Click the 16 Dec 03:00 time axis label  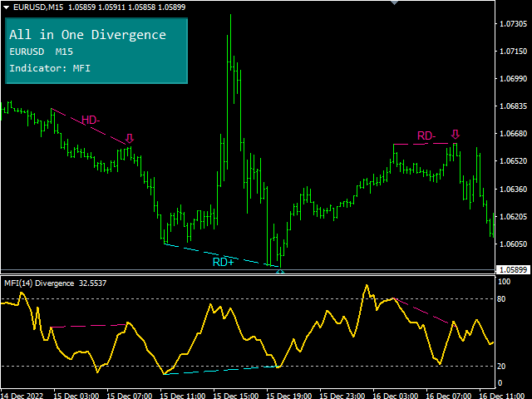[396, 396]
